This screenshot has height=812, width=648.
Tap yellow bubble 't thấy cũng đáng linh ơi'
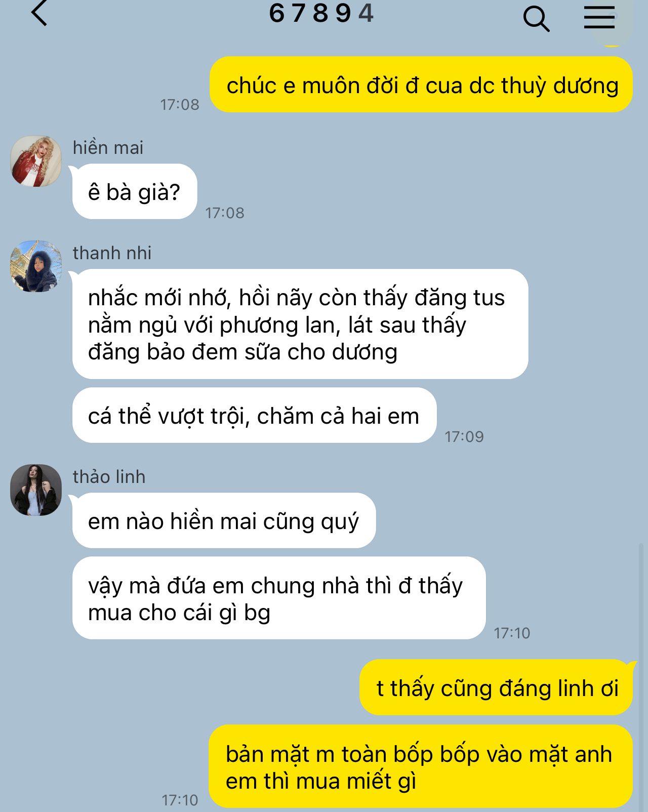496,687
